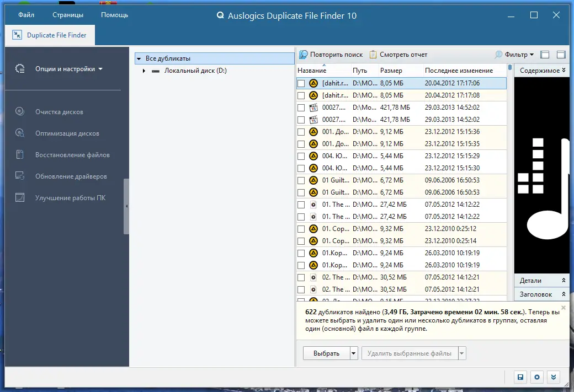The height and width of the screenshot is (392, 574).
Task: Click the icon of first 02. The file
Action: tap(313, 277)
